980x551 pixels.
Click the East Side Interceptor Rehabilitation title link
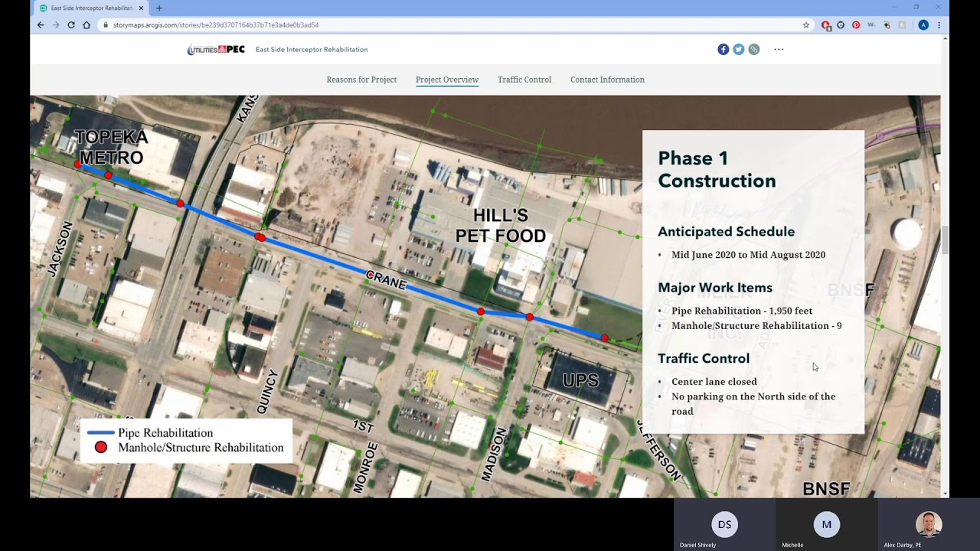point(312,49)
